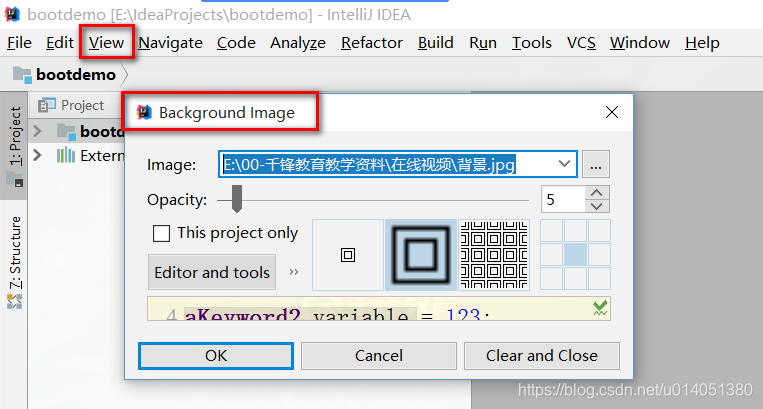Image resolution: width=763 pixels, height=409 pixels.
Task: Open the Build menu
Action: [x=436, y=43]
